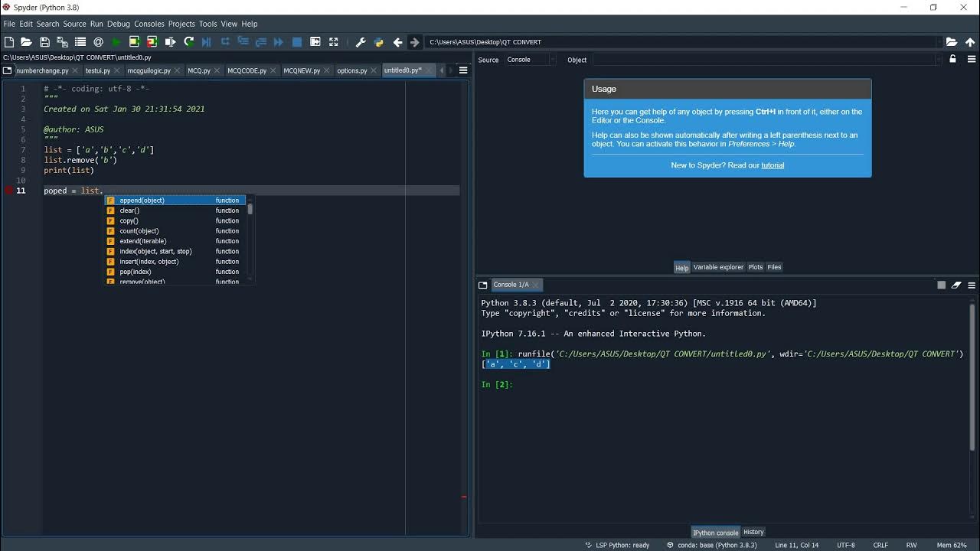Click the LSP Python: ready status

click(618, 545)
